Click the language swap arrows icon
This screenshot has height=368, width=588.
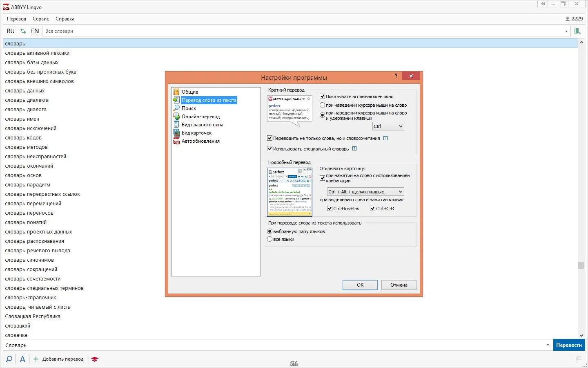tap(23, 31)
